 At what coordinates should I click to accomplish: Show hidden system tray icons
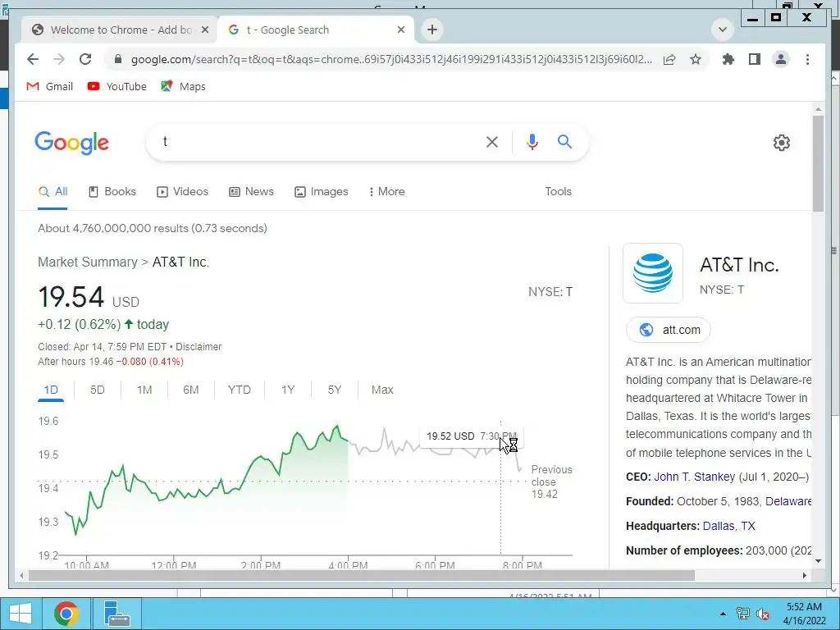[x=723, y=614]
